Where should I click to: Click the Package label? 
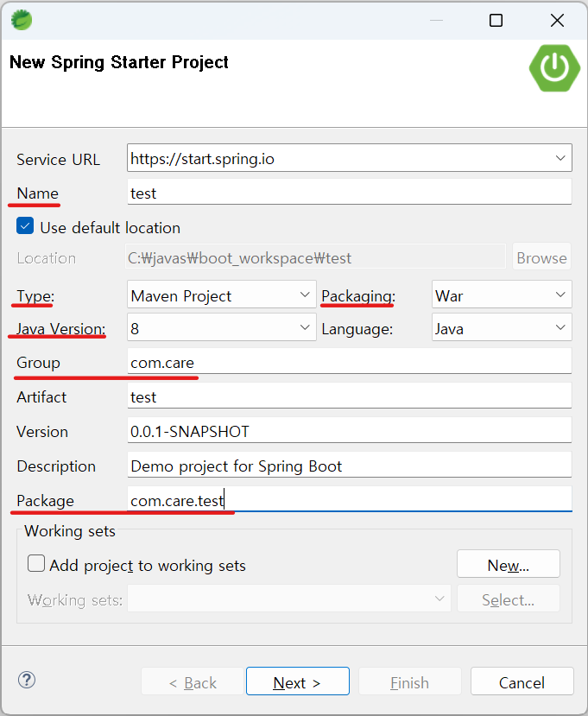pyautogui.click(x=45, y=501)
